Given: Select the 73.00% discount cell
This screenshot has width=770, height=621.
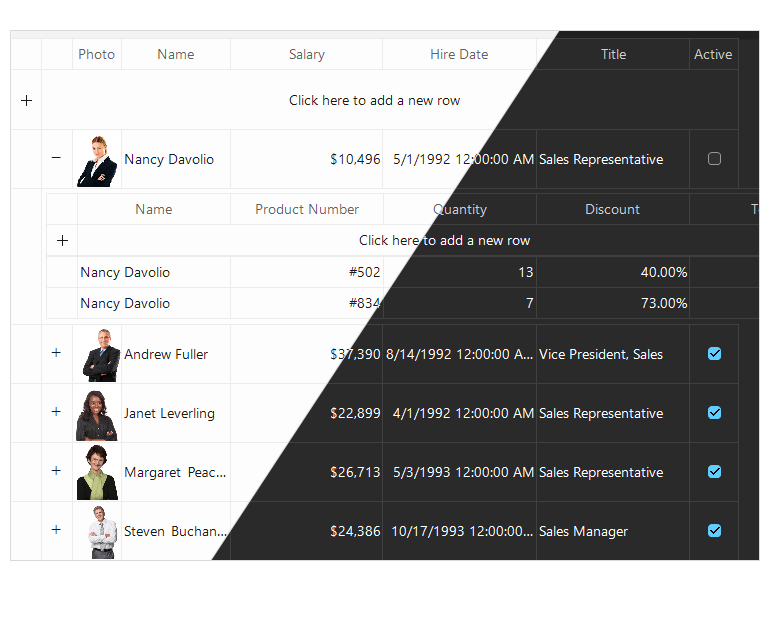Looking at the screenshot, I should pyautogui.click(x=613, y=303).
